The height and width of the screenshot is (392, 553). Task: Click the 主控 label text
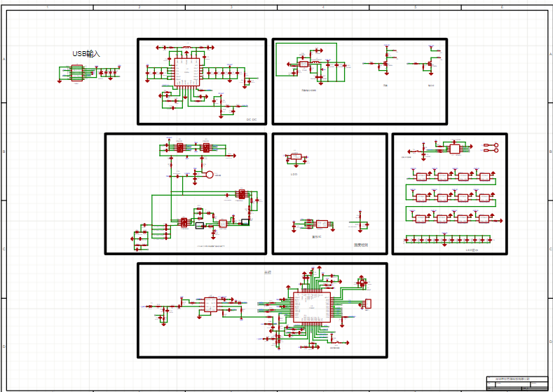click(x=268, y=272)
